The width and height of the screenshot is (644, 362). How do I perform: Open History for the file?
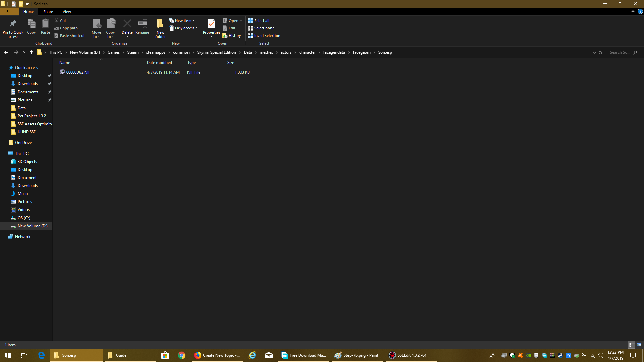pyautogui.click(x=232, y=36)
